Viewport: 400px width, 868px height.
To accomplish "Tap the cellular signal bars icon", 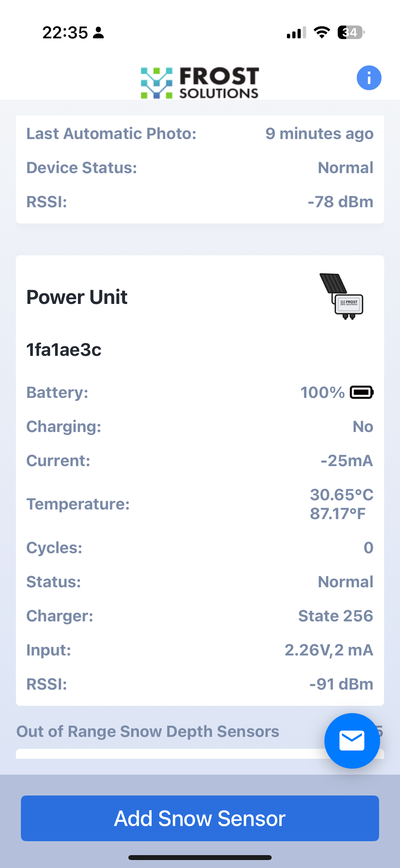I will pyautogui.click(x=296, y=32).
